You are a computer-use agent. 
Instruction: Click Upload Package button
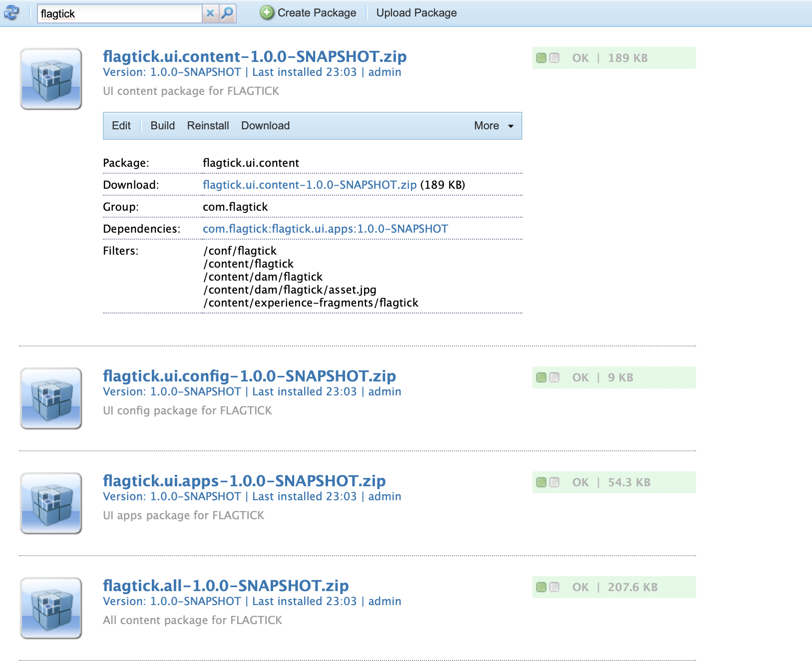[416, 13]
